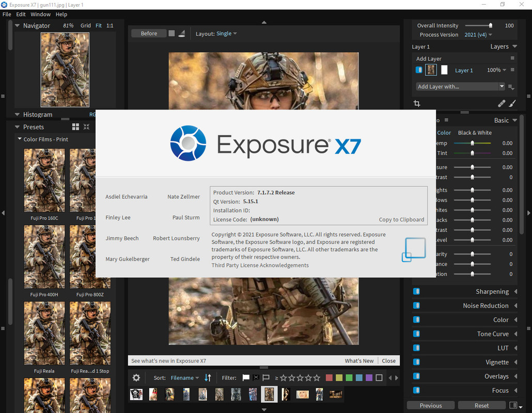Select the Fuji Reala preset thumbnail
532x413 pixels.
44,333
